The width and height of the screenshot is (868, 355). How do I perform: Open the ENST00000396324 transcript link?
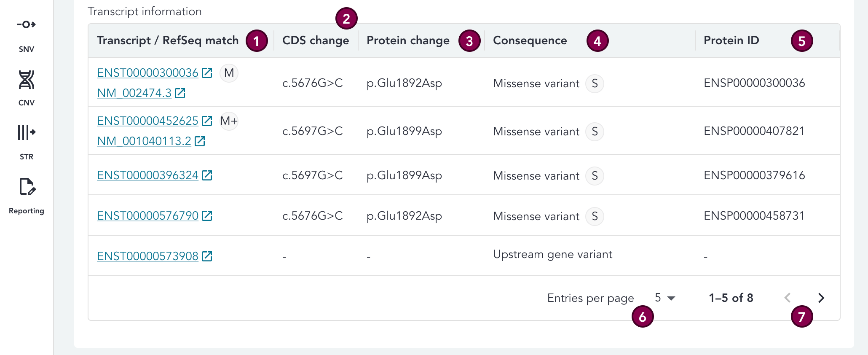pyautogui.click(x=147, y=175)
